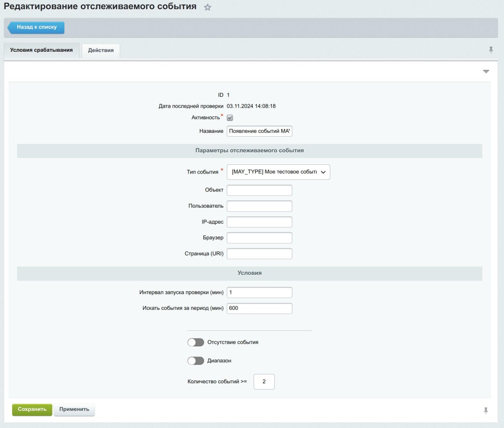Focus the Объект input field

259,190
